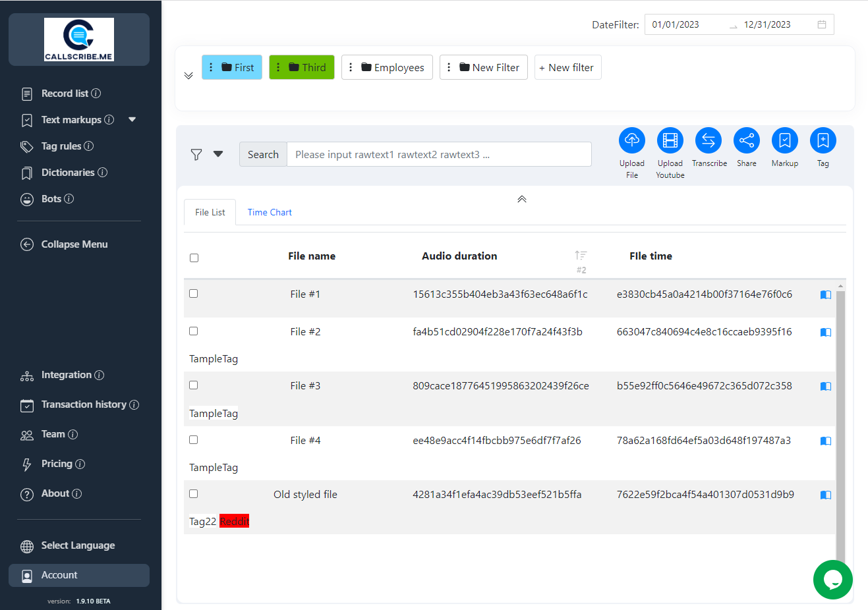Image resolution: width=868 pixels, height=610 pixels.
Task: Switch to the Time Chart tab
Action: 270,212
